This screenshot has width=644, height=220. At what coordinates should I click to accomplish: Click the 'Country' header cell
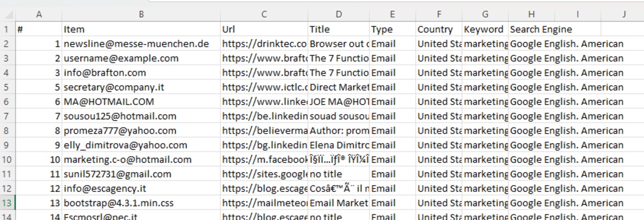[x=439, y=29]
